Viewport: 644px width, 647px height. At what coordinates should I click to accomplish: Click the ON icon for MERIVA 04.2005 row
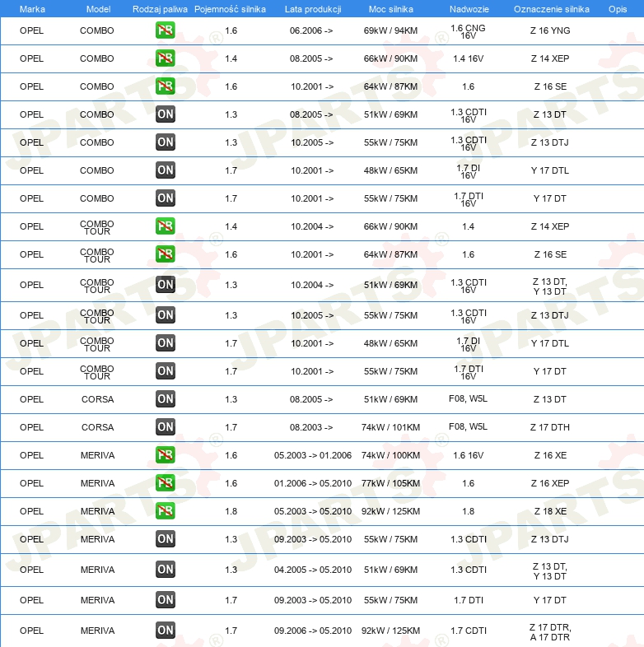(x=166, y=570)
